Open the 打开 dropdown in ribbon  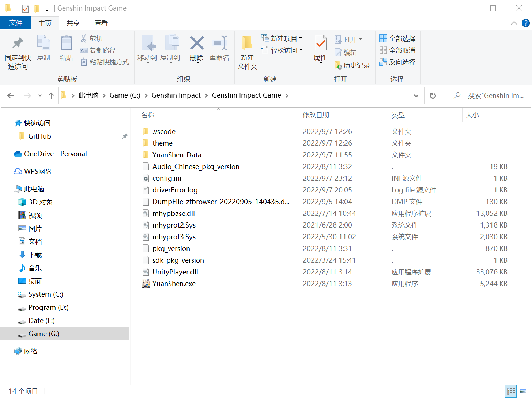click(x=348, y=39)
